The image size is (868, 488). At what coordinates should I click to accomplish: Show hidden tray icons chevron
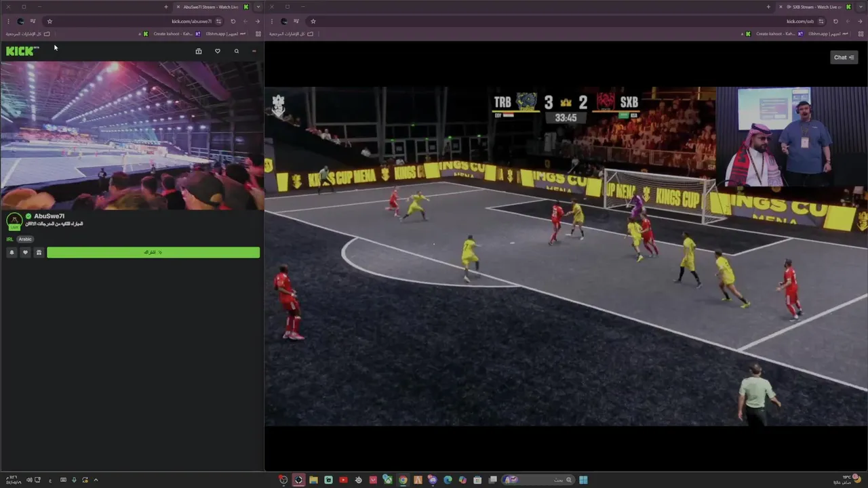[96, 480]
